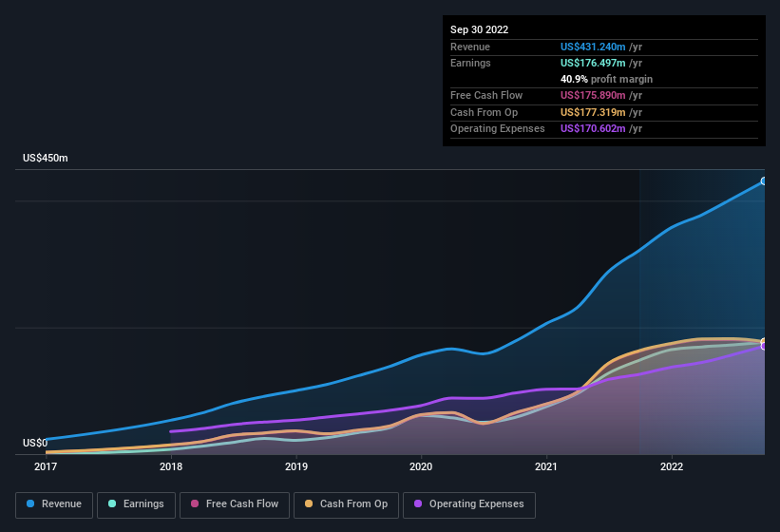Click the Sep 30 2022 tooltip header
The height and width of the screenshot is (532, 780).
(x=479, y=29)
